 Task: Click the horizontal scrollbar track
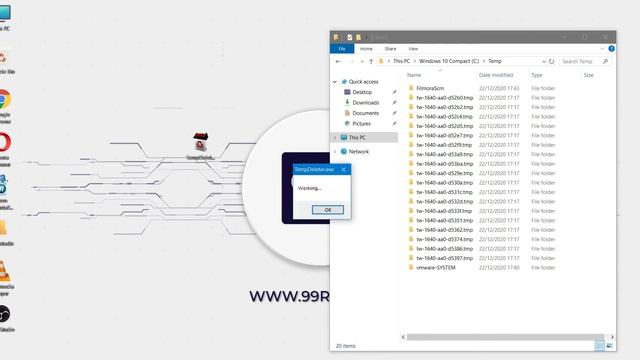coord(505,337)
